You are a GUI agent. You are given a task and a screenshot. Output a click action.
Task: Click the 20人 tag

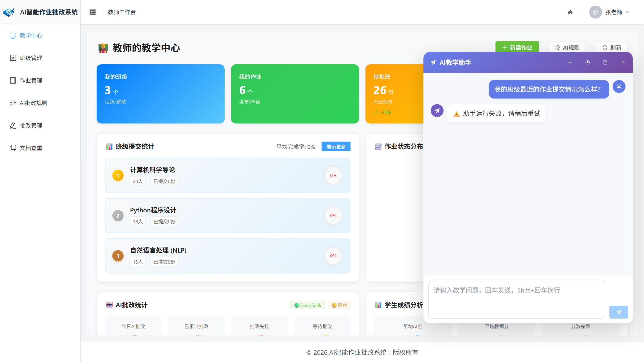(x=138, y=181)
